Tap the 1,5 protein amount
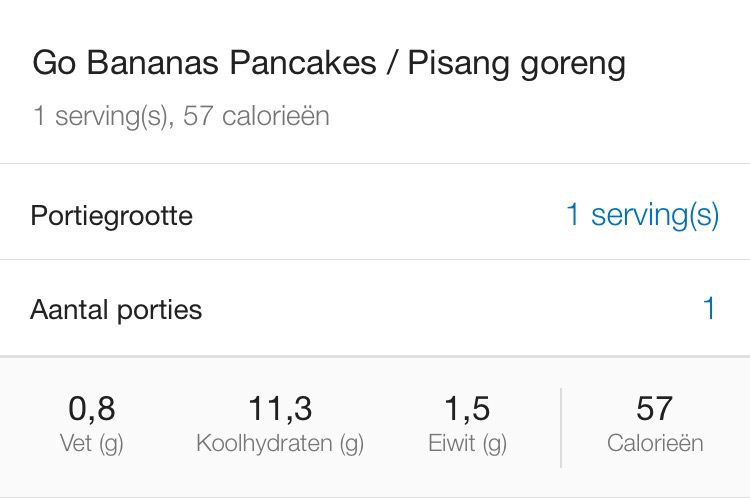 [x=467, y=408]
